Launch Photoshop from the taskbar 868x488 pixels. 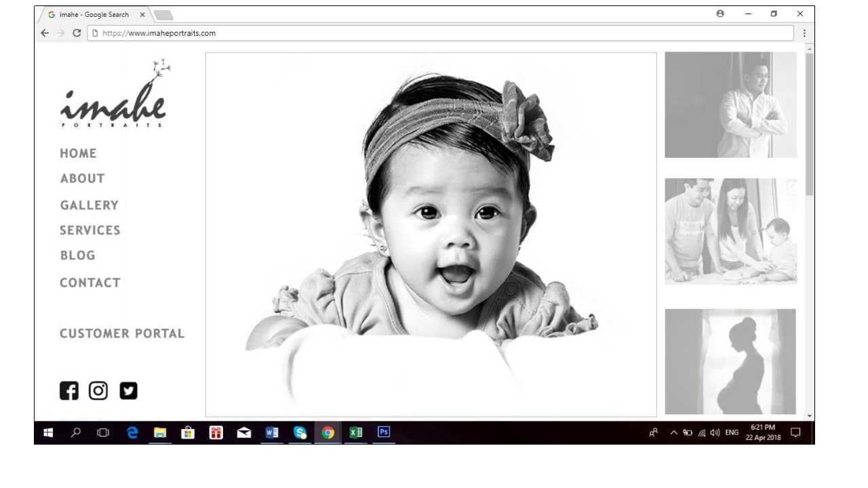383,431
